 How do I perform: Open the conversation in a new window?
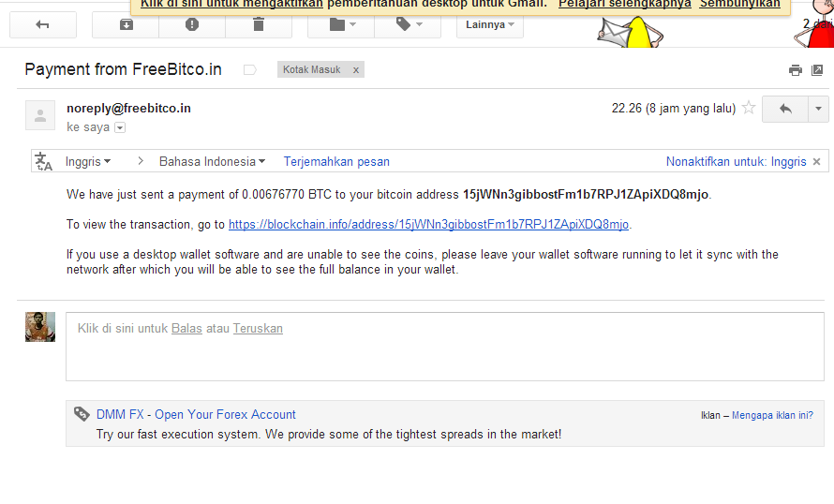tap(817, 70)
